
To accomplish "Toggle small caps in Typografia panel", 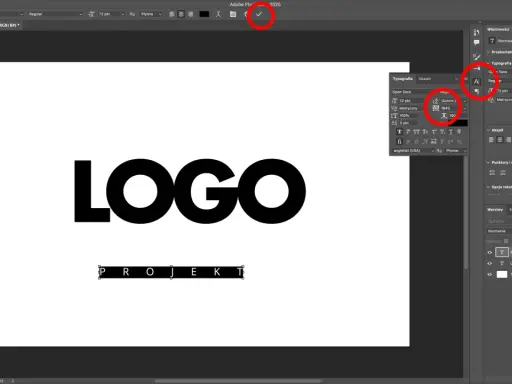I will tap(425, 132).
